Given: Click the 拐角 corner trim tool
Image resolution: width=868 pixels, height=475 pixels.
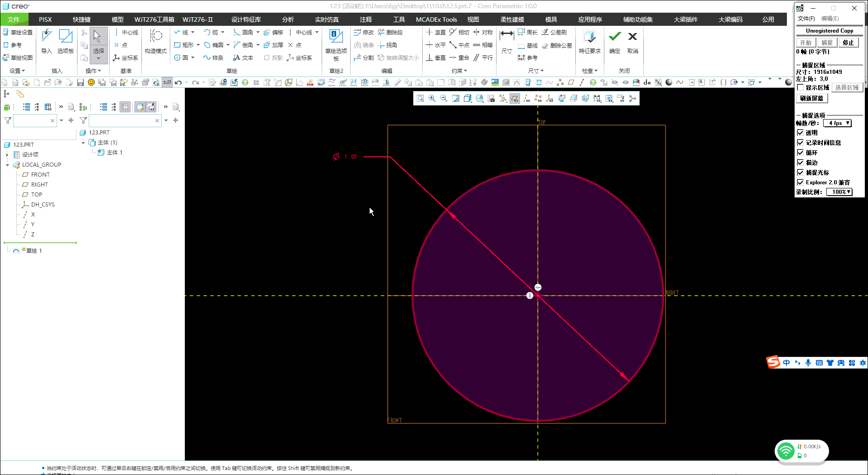Looking at the screenshot, I should pyautogui.click(x=388, y=45).
